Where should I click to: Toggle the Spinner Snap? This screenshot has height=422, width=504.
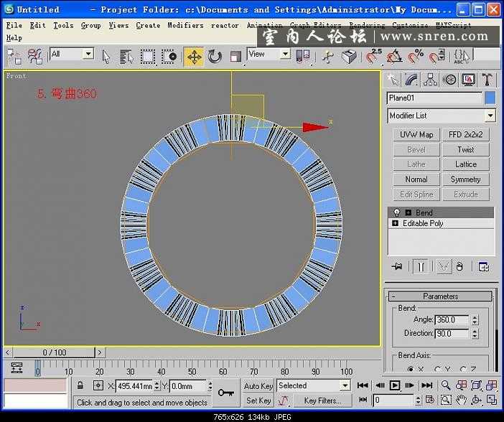pyautogui.click(x=437, y=57)
